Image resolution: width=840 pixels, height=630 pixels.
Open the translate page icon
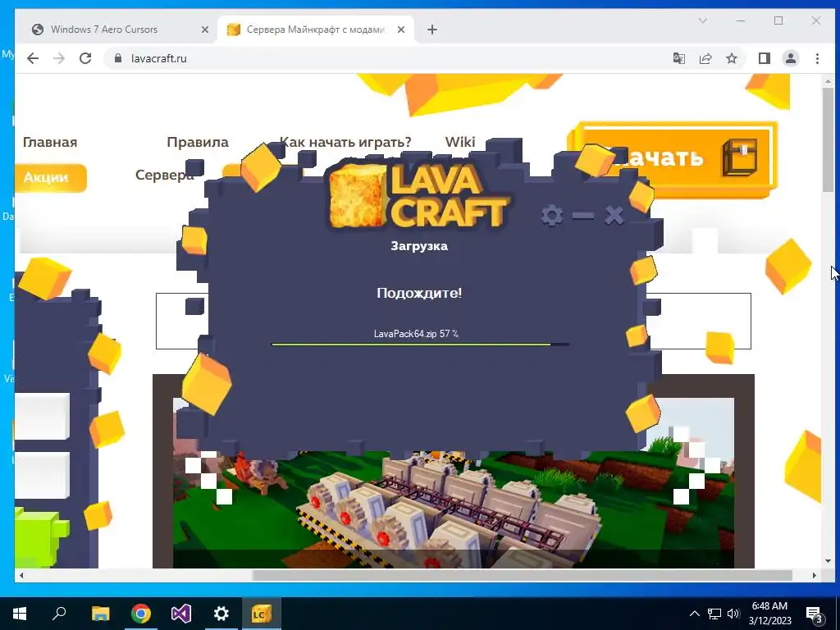point(678,58)
